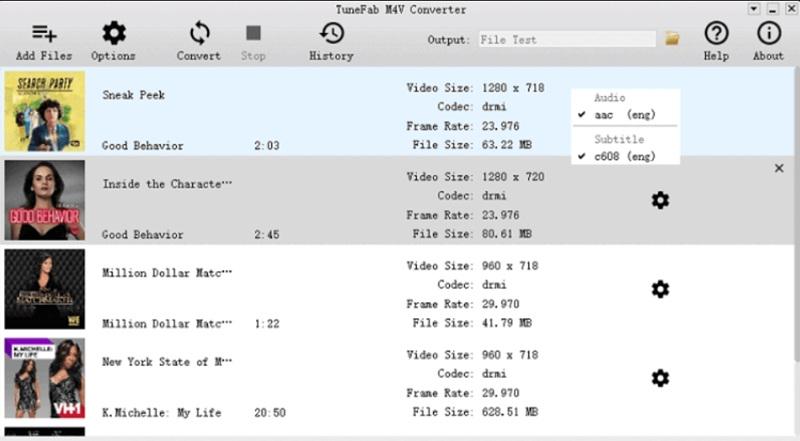
Task: Remove the Inside the Character row
Action: [779, 169]
